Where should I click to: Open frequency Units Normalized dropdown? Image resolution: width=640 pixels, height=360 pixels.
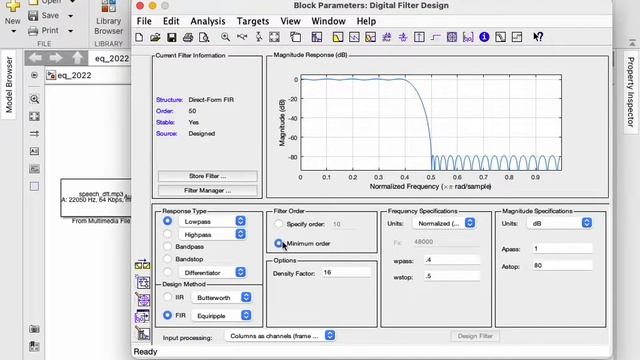444,223
